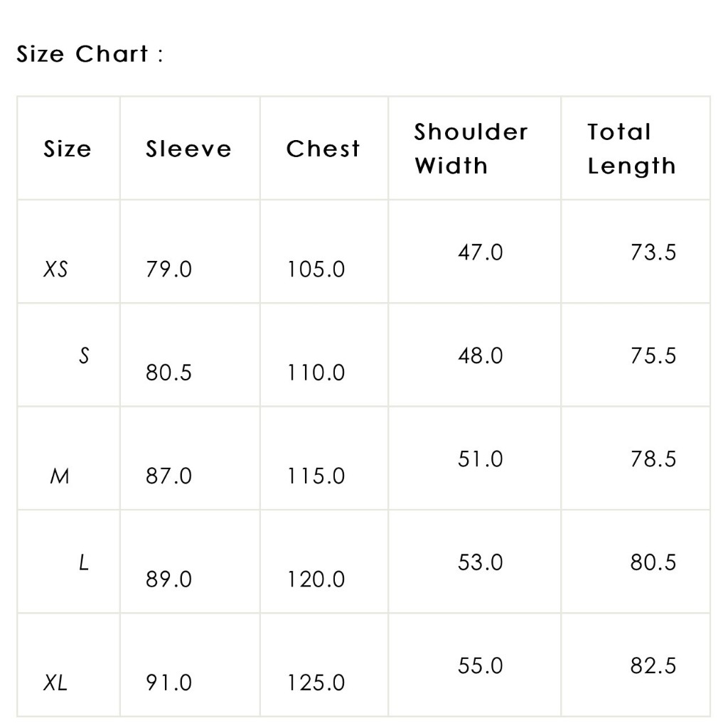
Task: Click the "Shoulder Width" column header
Action: click(471, 149)
